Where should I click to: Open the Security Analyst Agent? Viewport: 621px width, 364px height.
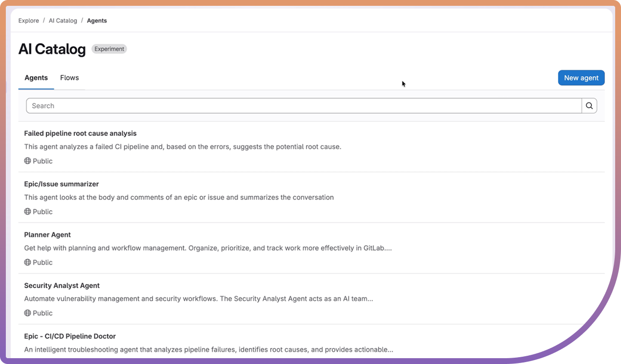click(62, 285)
